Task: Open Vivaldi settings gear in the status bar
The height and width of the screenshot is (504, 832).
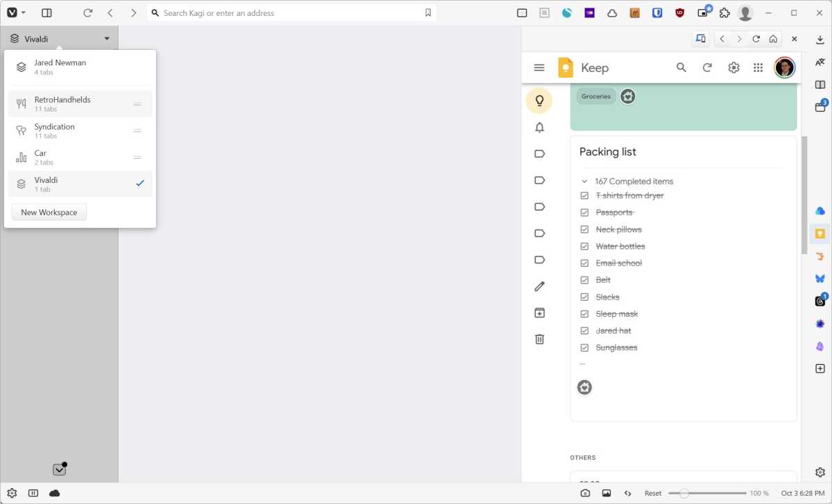Action: click(x=11, y=493)
